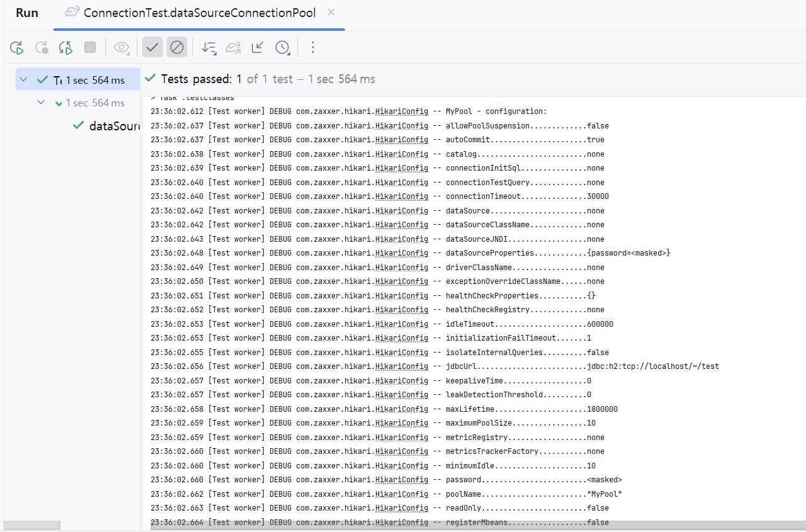
Task: Click the leakDetectionThreshold log entry
Action: (518, 395)
